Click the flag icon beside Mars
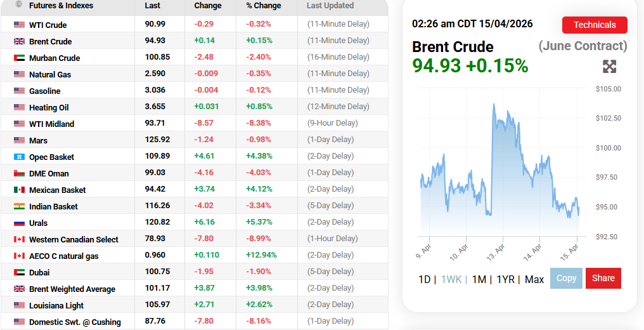This screenshot has height=330, width=644. 19,140
